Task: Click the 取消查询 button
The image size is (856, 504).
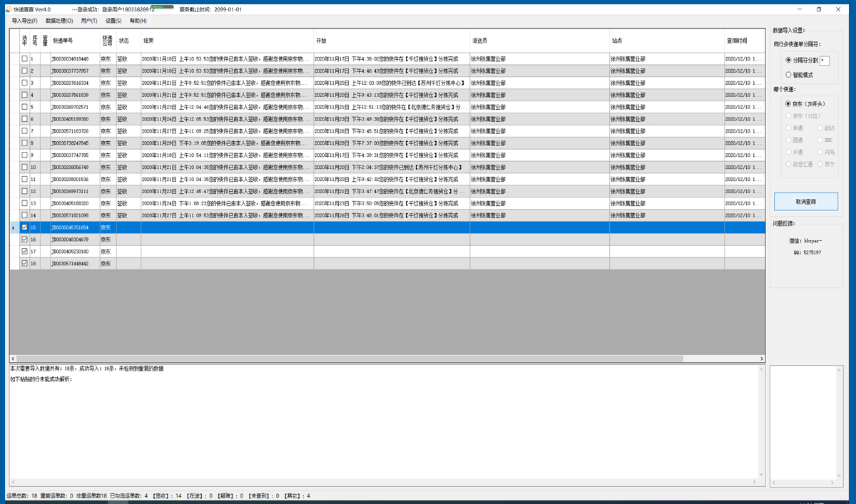Action: [x=806, y=202]
